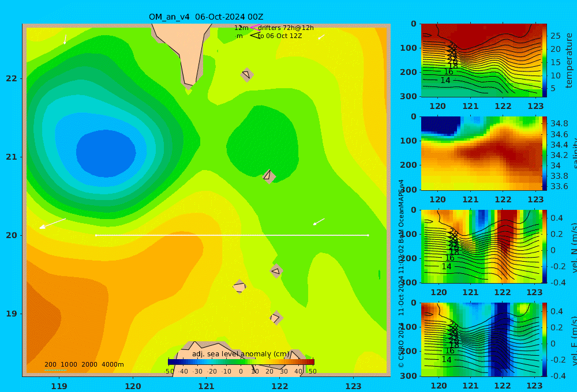Click the vel. E colorbar
Viewport: 577px width, 392px height.
545,340
